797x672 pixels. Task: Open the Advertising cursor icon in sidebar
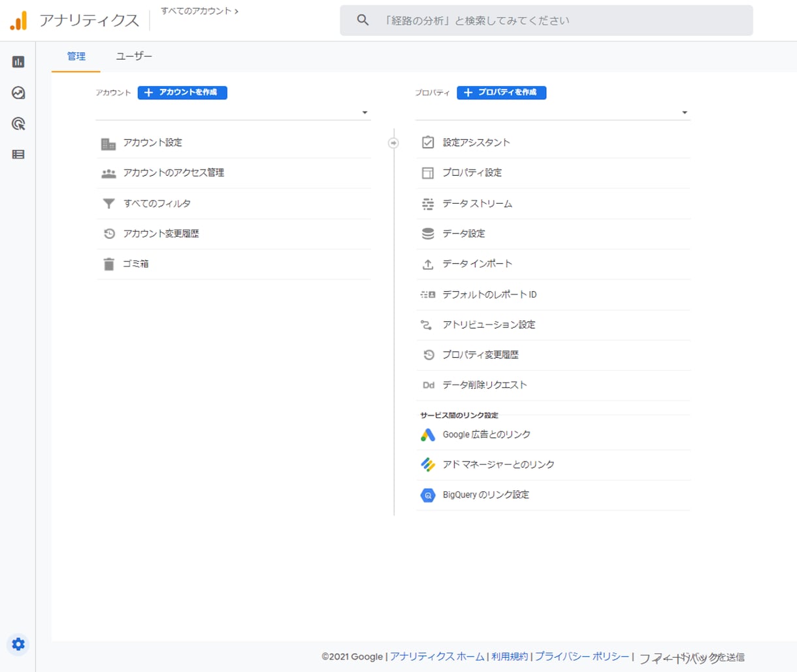(18, 123)
